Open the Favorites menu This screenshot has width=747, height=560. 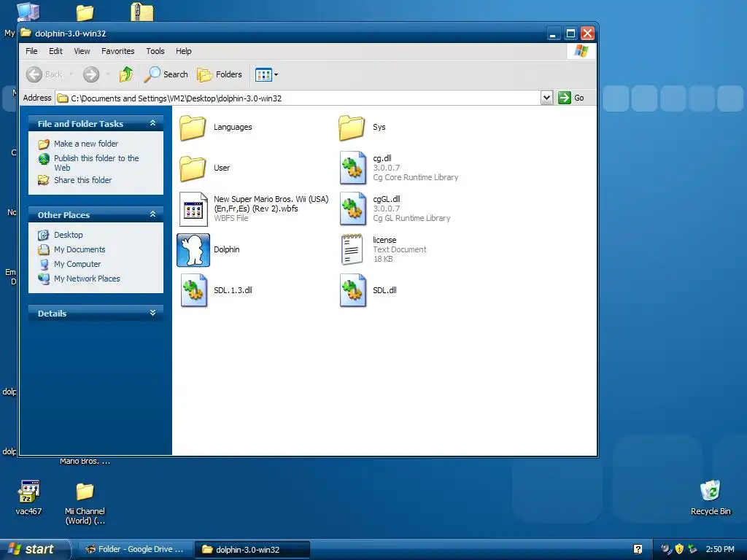(x=117, y=51)
